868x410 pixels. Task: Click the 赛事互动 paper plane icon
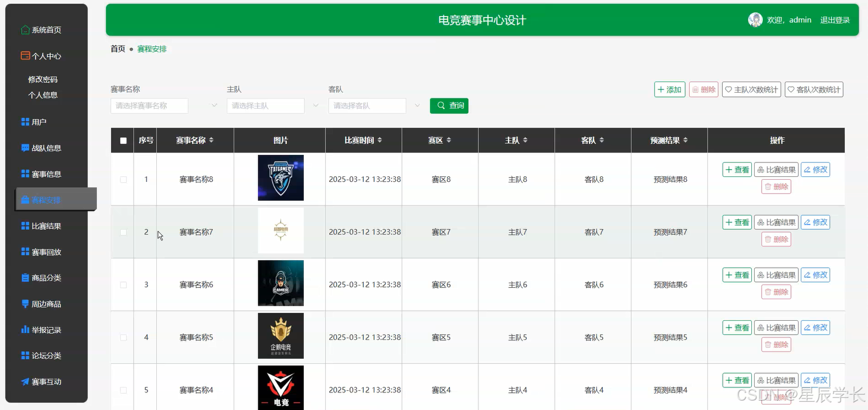pos(25,381)
